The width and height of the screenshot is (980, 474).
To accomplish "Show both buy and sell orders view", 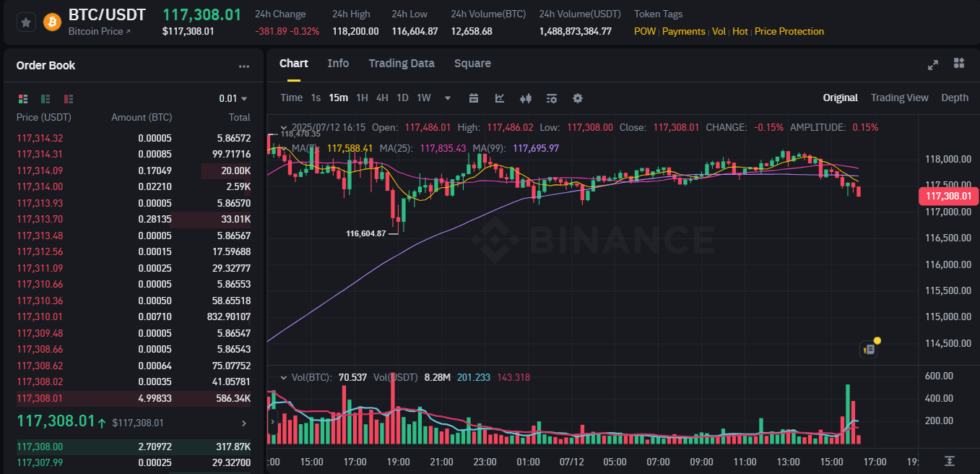I will point(23,98).
